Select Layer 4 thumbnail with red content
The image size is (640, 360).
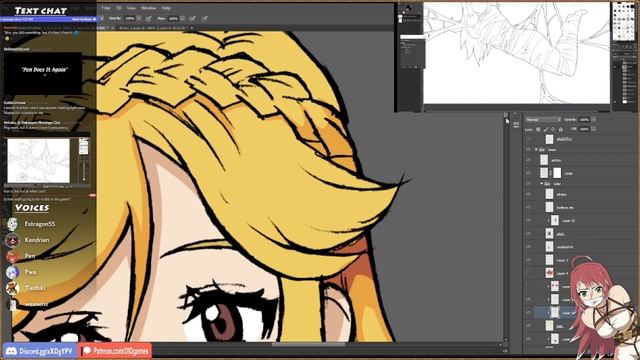(x=549, y=273)
